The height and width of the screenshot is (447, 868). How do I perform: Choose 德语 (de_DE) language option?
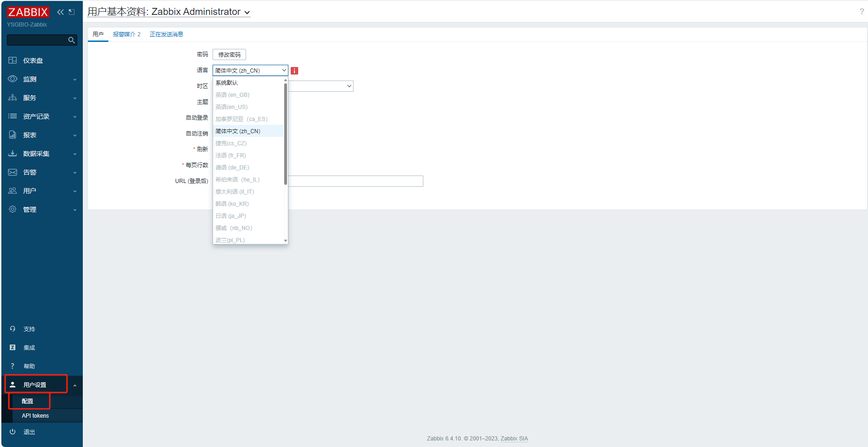248,168
